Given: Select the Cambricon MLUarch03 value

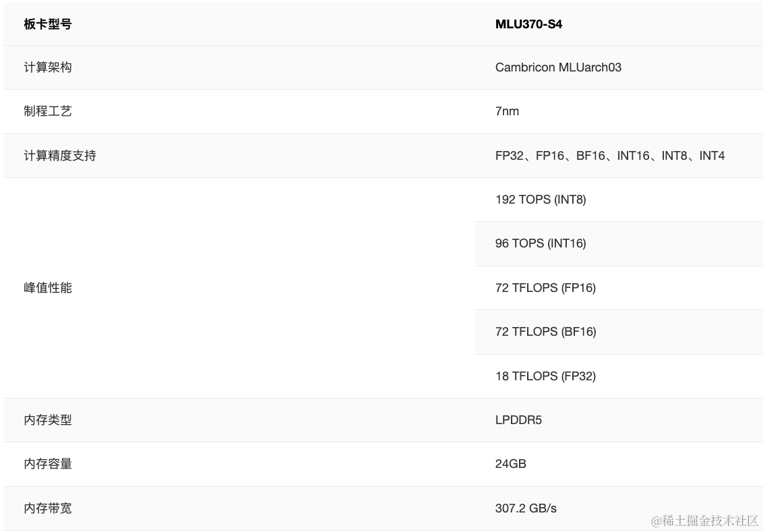Looking at the screenshot, I should click(558, 67).
